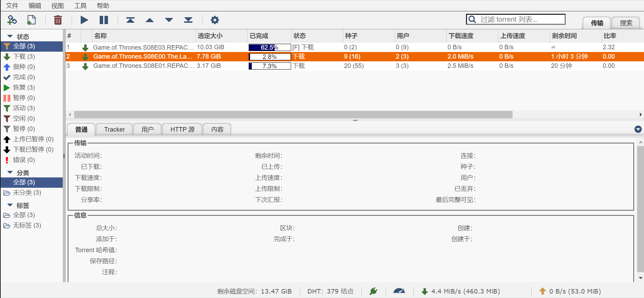This screenshot has width=644, height=298.
Task: Switch to the 搜索 tab
Action: click(x=626, y=23)
